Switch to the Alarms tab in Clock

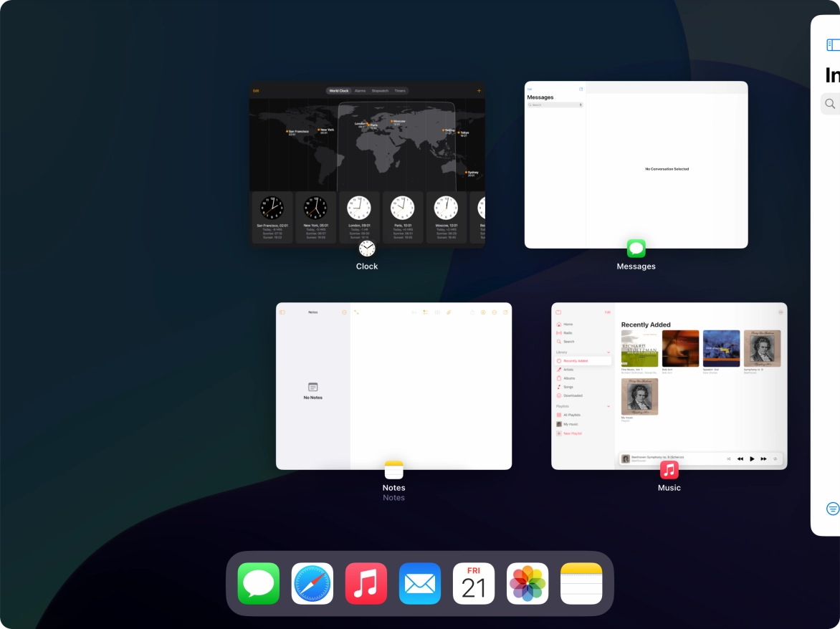[360, 91]
